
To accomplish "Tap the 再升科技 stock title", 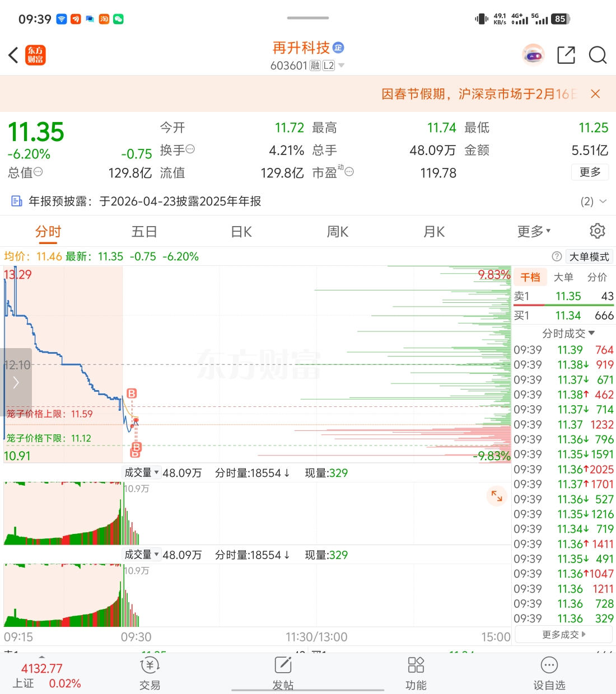I will (301, 48).
